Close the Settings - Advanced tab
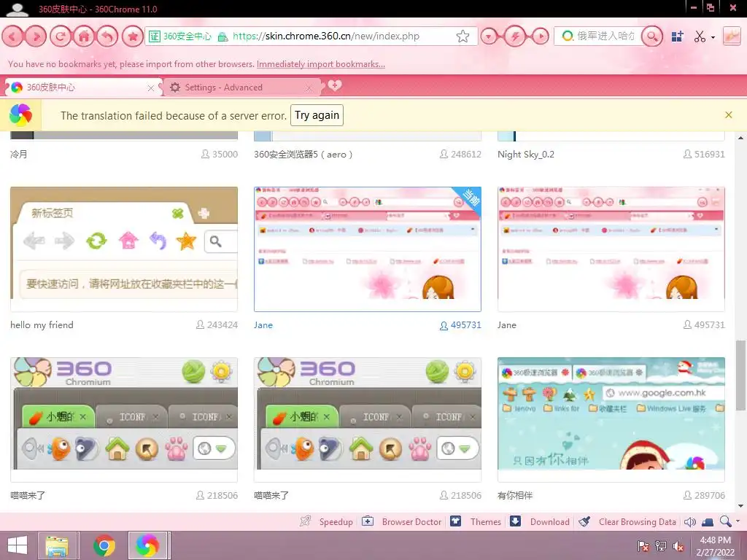Viewport: 747px width, 560px height. (309, 88)
